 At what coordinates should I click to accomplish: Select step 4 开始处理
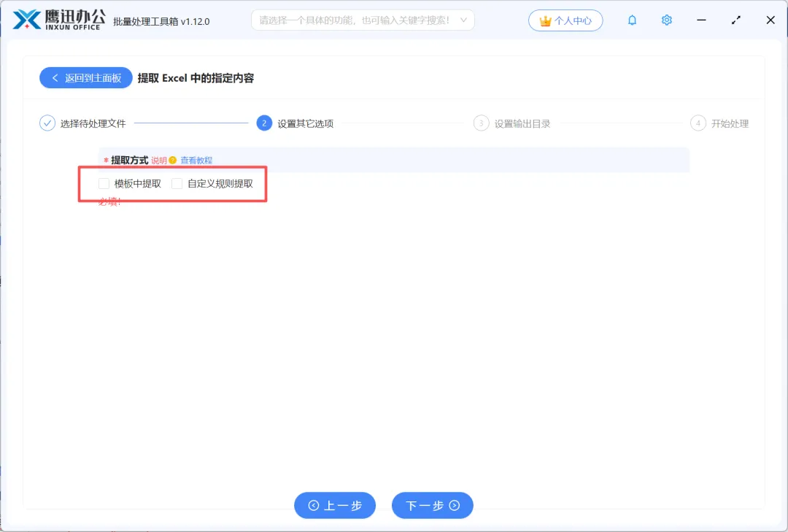point(719,123)
